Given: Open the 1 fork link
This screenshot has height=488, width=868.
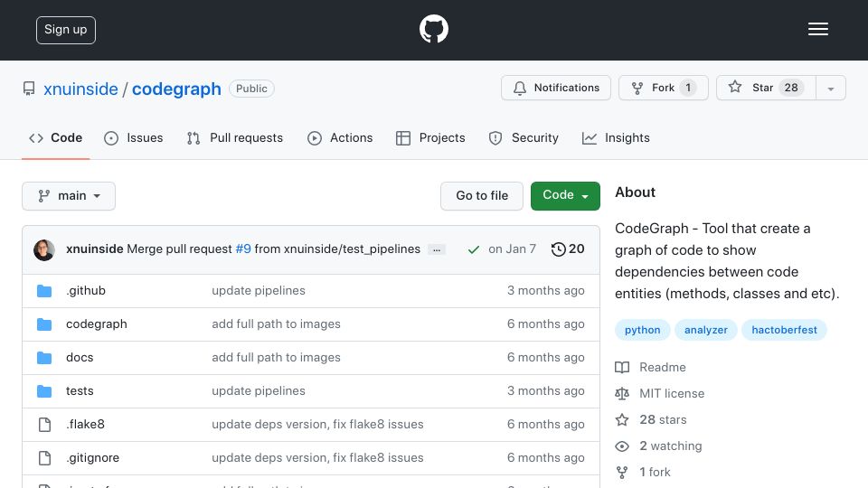Looking at the screenshot, I should [x=643, y=472].
